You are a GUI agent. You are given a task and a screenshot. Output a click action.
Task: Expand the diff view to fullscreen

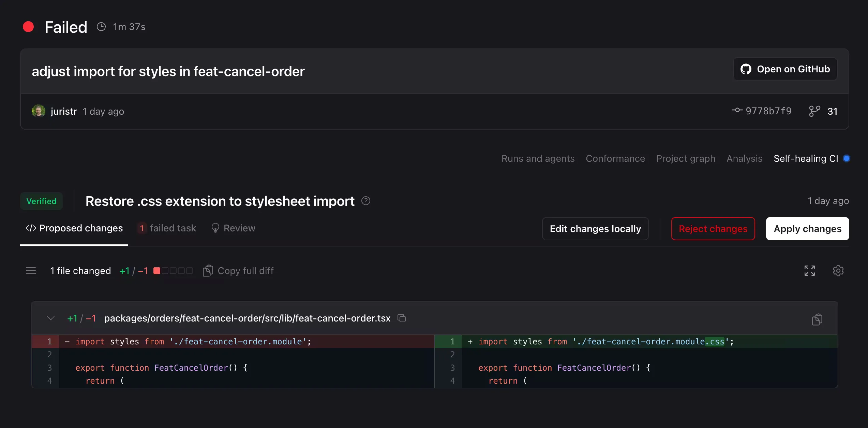810,270
